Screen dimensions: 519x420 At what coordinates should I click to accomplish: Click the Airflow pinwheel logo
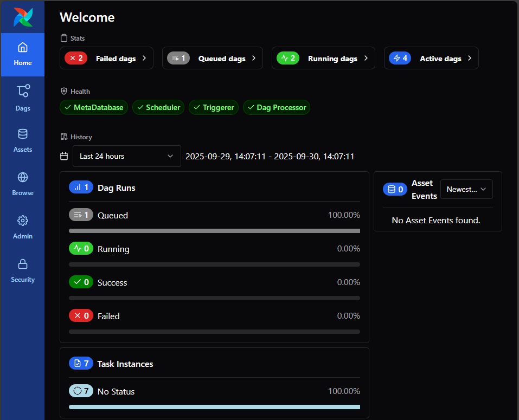[23, 17]
